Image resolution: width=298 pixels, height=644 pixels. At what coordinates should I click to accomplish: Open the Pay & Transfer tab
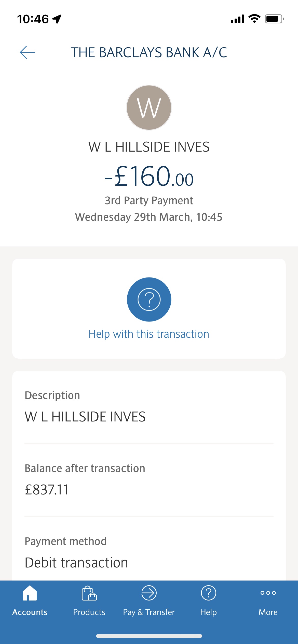pos(149,600)
